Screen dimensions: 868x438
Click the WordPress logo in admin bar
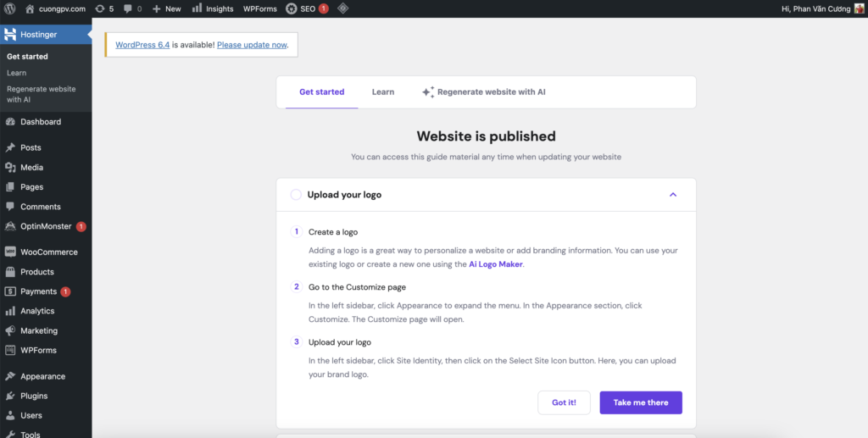click(9, 8)
